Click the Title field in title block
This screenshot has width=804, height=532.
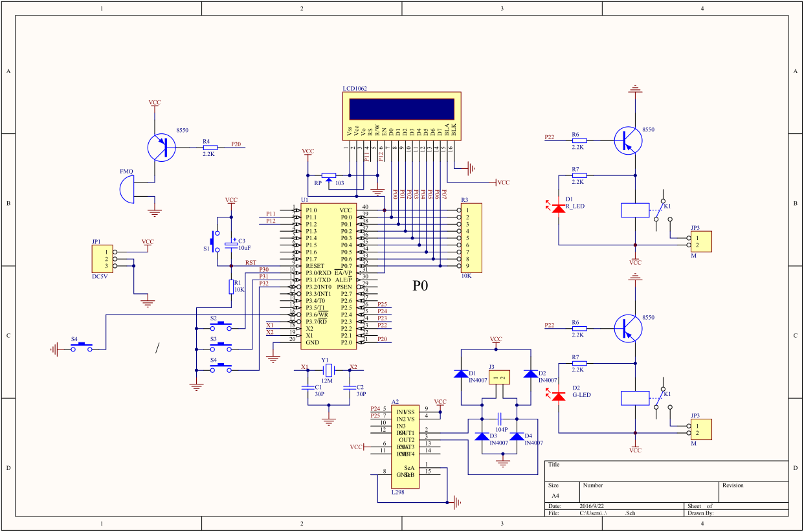tap(667, 471)
